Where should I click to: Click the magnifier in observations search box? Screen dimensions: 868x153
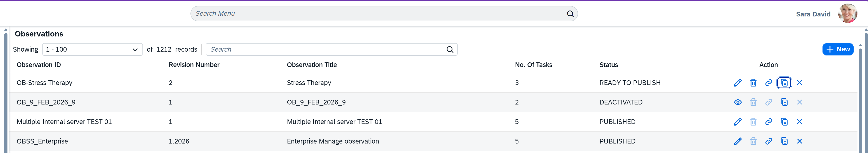click(x=450, y=50)
